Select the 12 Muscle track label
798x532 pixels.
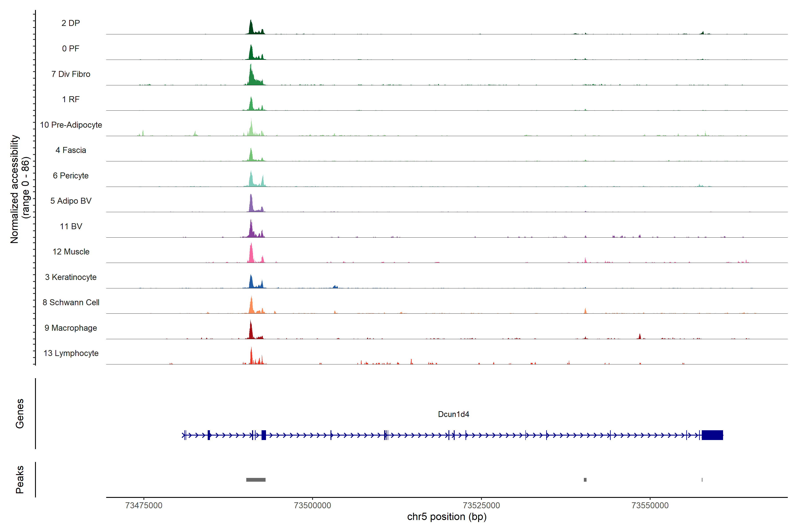click(x=71, y=252)
